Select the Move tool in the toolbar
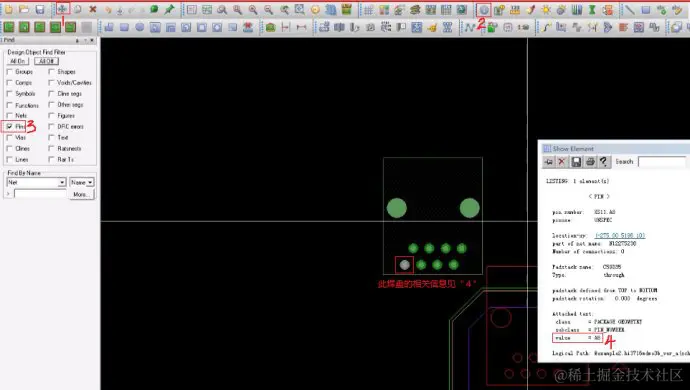The height and width of the screenshot is (390, 690). (x=62, y=9)
